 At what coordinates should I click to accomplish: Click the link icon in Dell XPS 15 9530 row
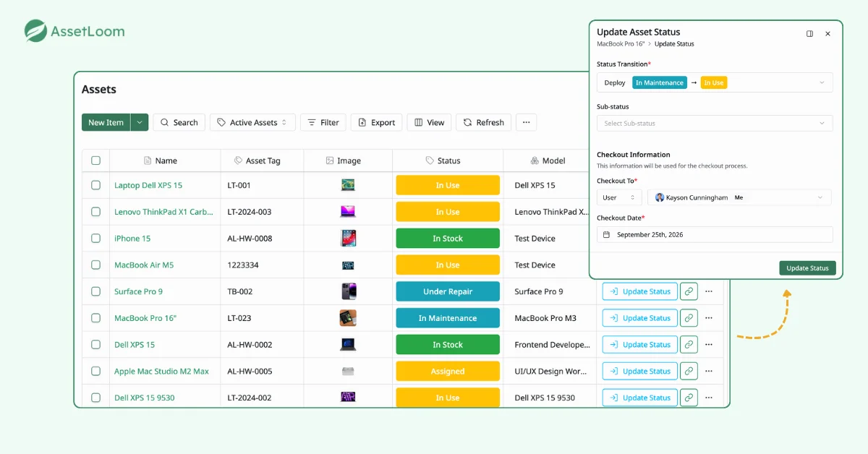pyautogui.click(x=689, y=398)
